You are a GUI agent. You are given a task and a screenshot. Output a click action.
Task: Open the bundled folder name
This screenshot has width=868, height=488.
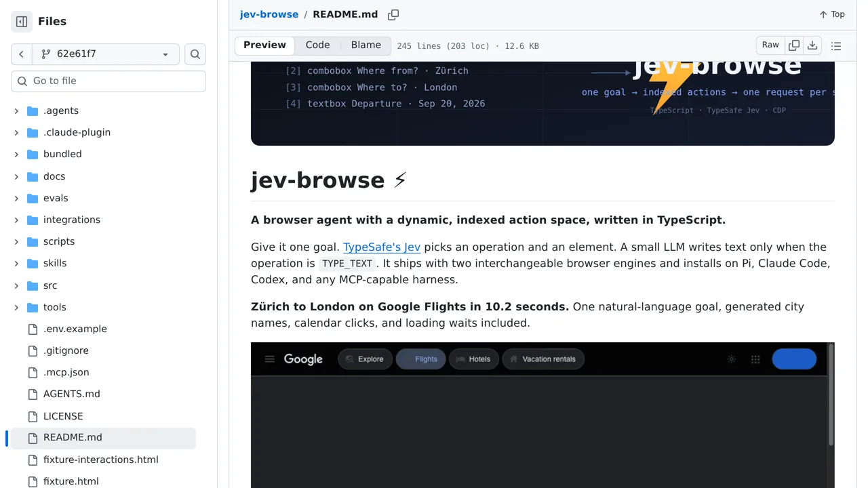click(x=62, y=154)
